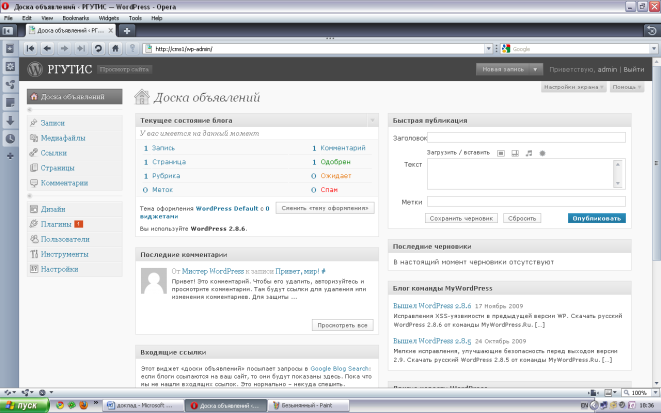The width and height of the screenshot is (661, 413).
Task: Open the Bookmarks panel in the sidebar
Action: click(10, 49)
